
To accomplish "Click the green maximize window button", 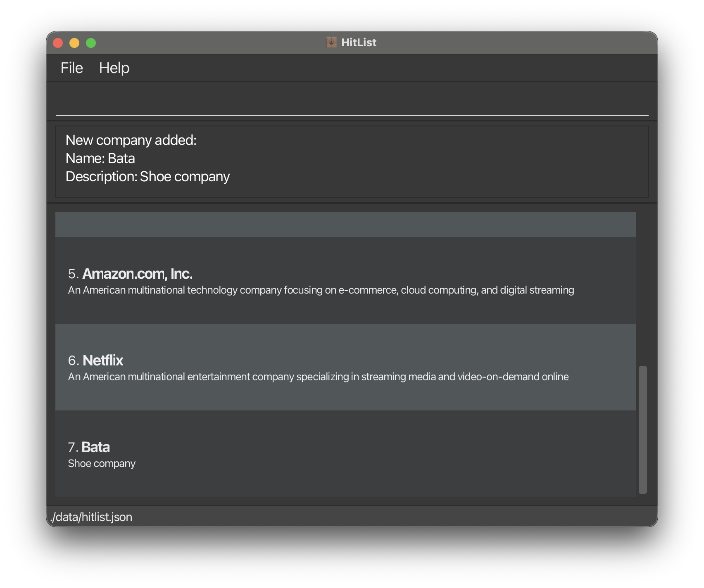I will click(x=91, y=43).
